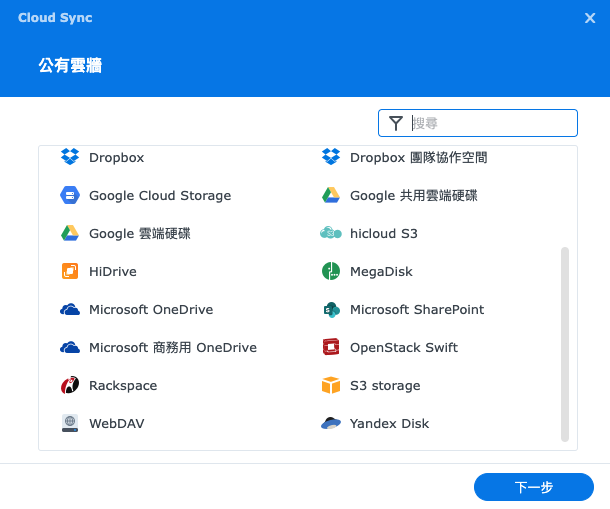Choose Google 共用雲端硬碟 from the list

(413, 195)
